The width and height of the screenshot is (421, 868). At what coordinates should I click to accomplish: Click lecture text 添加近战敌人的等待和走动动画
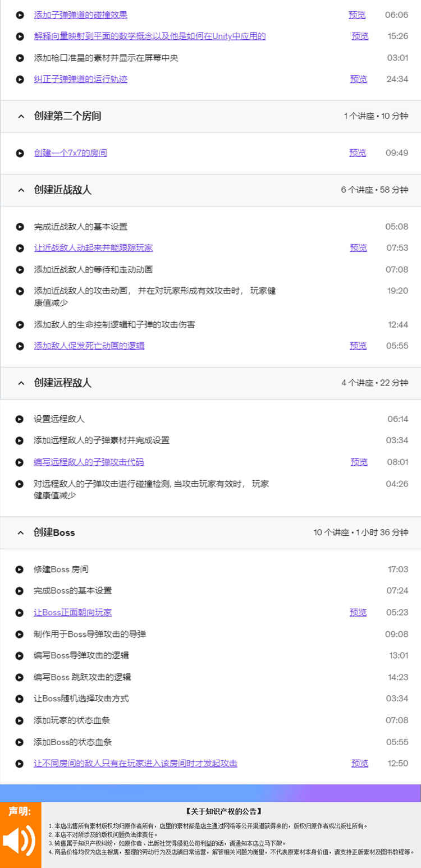(93, 269)
